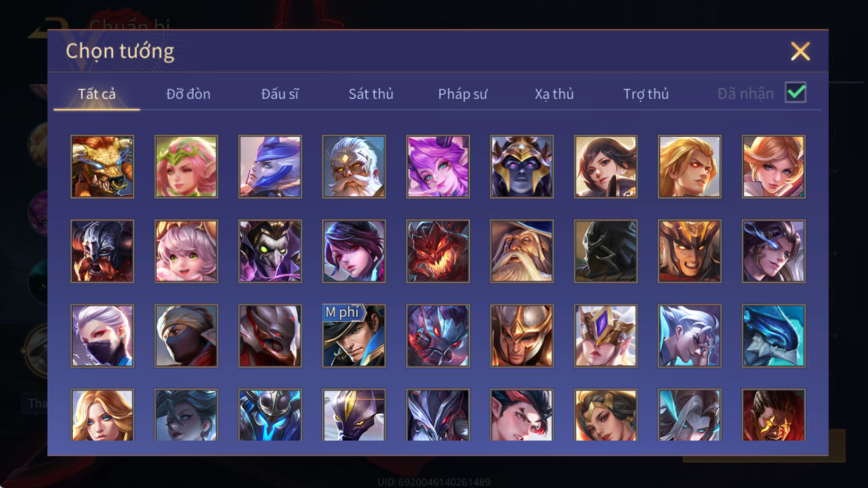Switch to the 'Đỡ đòn' tab
This screenshot has height=488, width=868.
click(188, 94)
